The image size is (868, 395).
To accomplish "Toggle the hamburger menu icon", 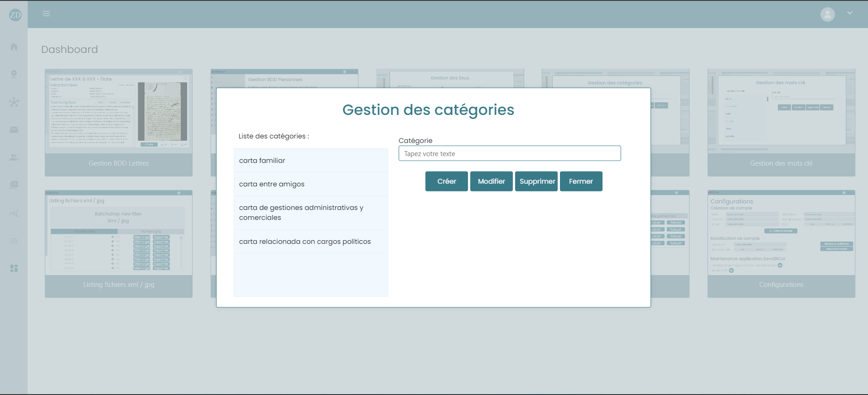I will pos(46,14).
